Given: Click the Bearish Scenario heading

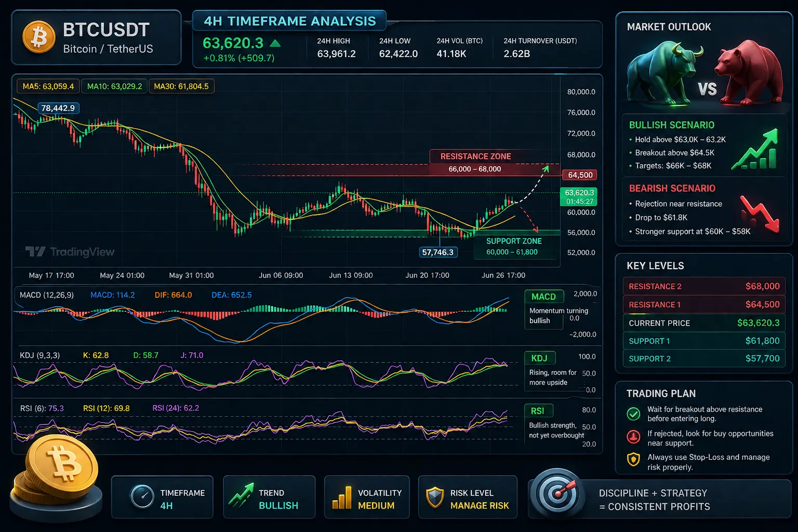Looking at the screenshot, I should (672, 189).
